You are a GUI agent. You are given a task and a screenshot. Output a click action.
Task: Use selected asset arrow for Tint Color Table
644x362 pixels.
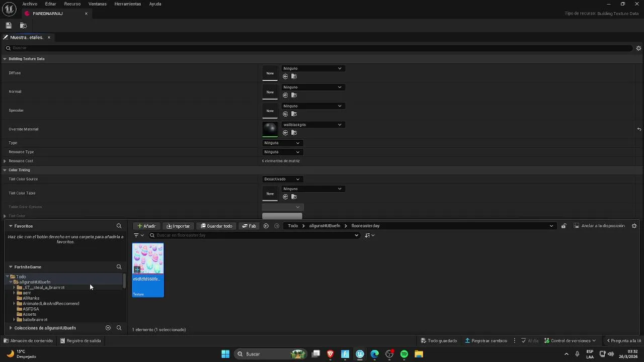(285, 197)
